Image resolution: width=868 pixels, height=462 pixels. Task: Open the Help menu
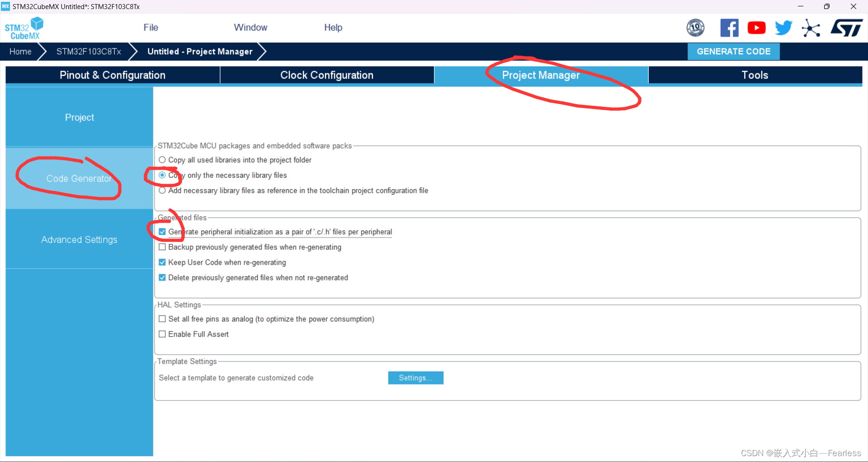pyautogui.click(x=333, y=28)
